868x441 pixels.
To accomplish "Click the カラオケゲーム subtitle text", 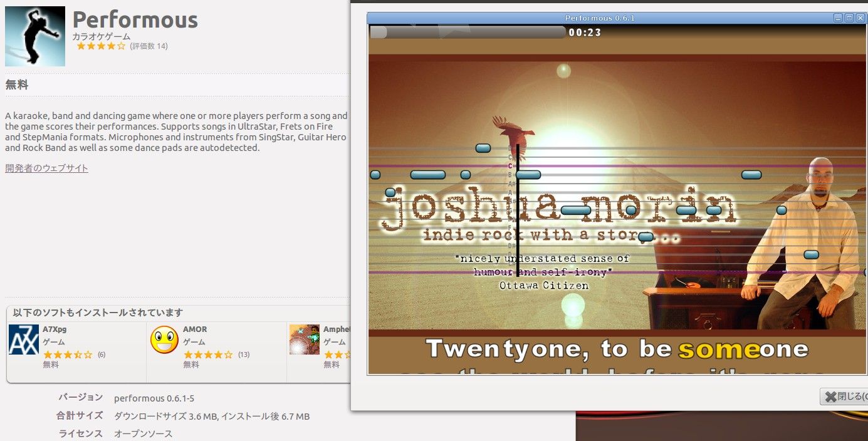I will click(102, 36).
